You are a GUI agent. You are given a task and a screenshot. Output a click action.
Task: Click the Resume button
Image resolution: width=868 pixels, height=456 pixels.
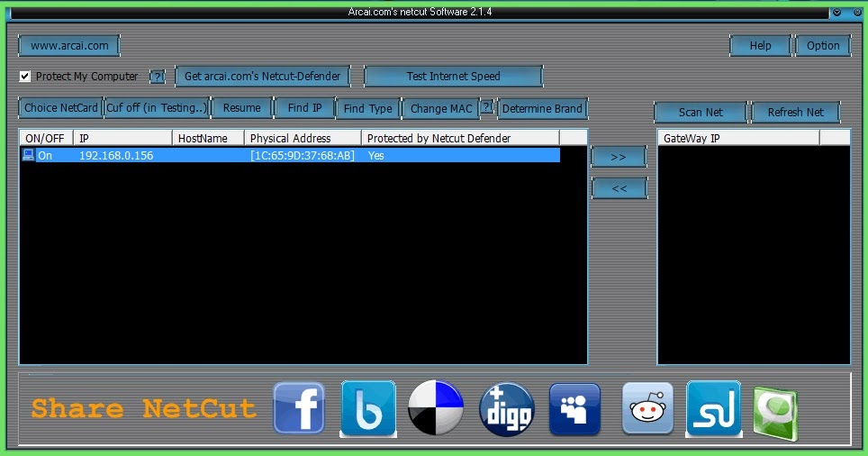pos(242,107)
